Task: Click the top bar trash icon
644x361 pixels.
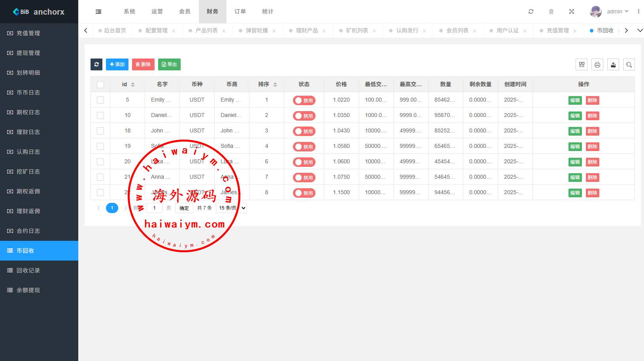Action: point(551,11)
